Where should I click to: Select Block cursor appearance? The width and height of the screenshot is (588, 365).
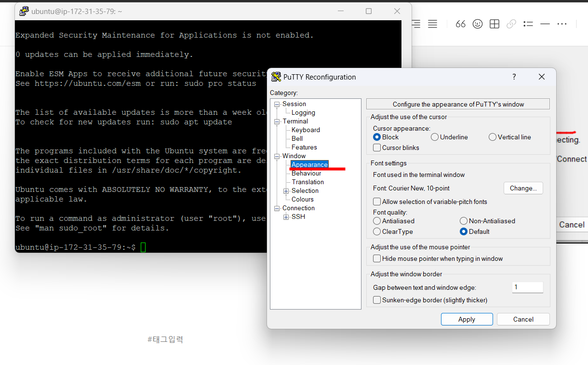377,137
